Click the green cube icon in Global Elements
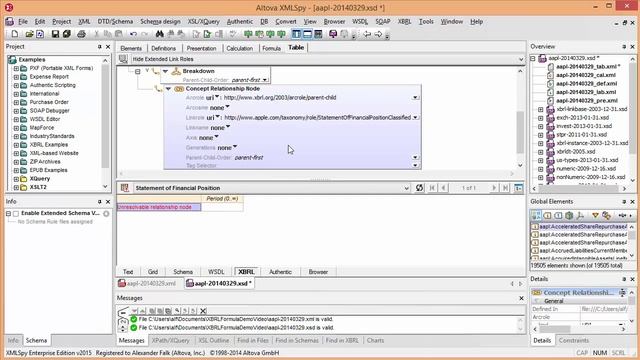The image size is (640, 360). tap(569, 215)
